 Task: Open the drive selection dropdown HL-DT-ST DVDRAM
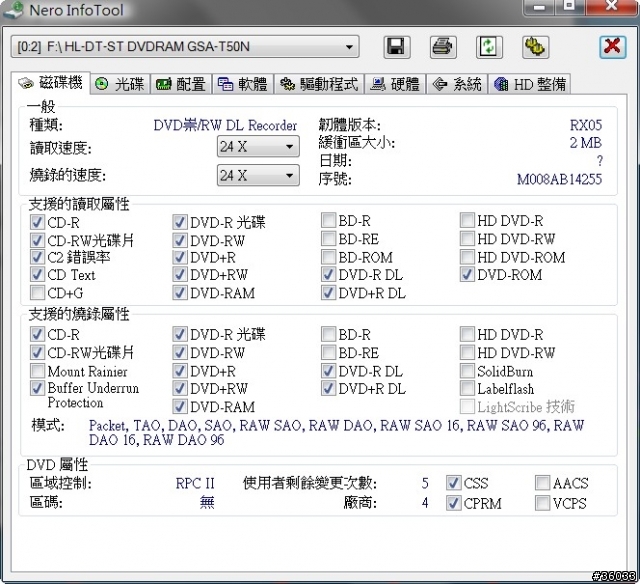(185, 47)
